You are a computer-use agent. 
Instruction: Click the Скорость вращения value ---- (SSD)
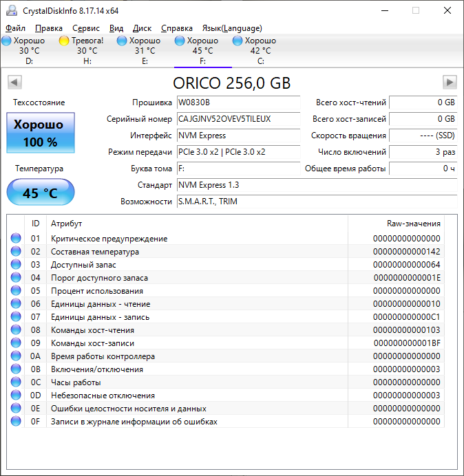click(423, 136)
